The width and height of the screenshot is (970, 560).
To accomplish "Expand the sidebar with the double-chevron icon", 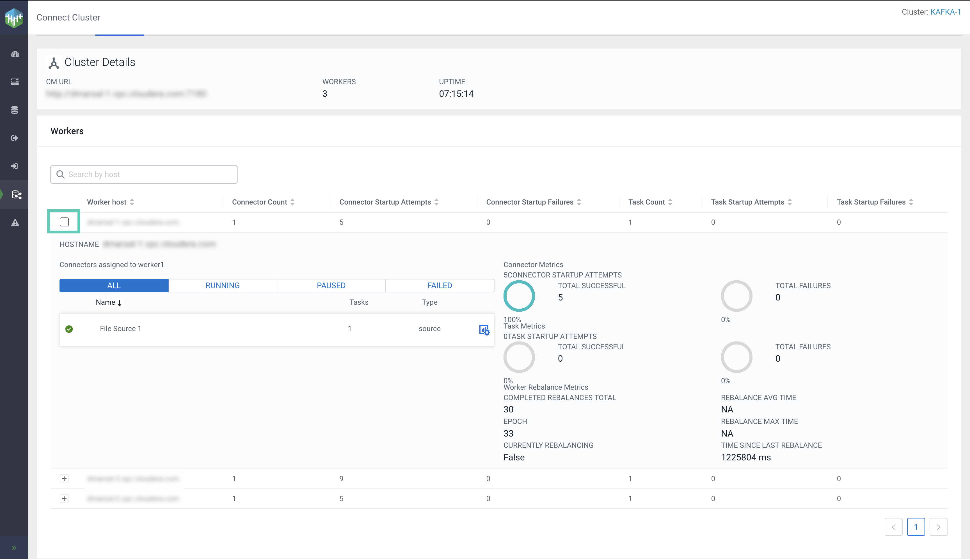I will point(14,548).
